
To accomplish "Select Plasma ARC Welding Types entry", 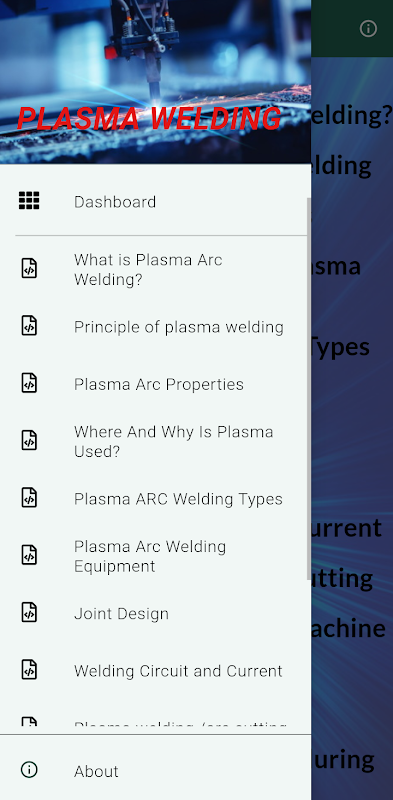I will pyautogui.click(x=155, y=498).
